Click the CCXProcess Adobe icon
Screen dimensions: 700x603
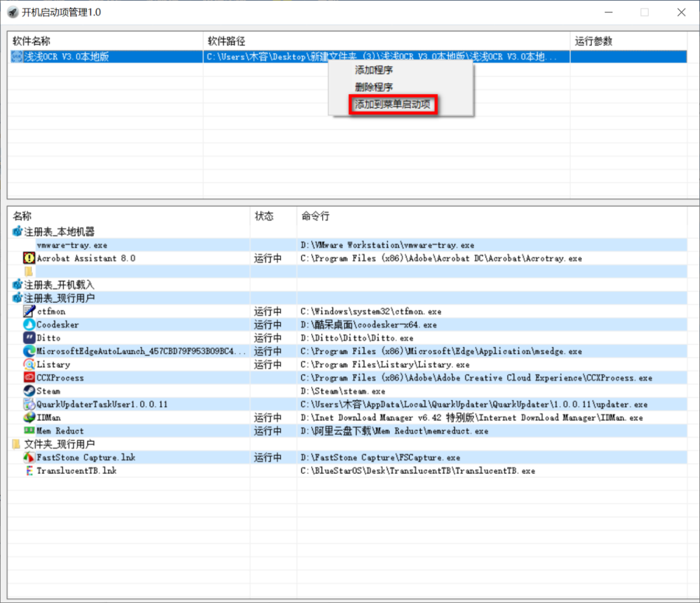click(x=29, y=378)
